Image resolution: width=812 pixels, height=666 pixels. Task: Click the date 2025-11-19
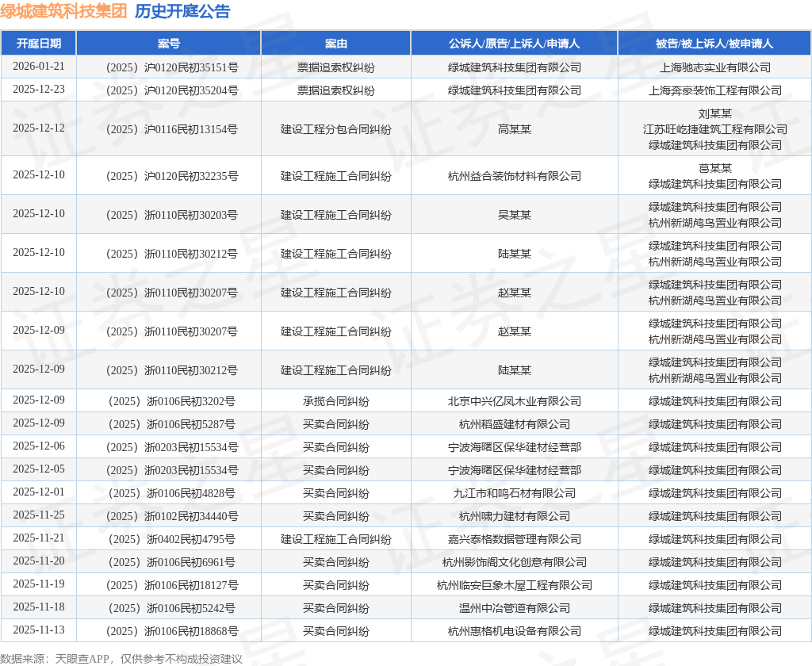(x=39, y=584)
